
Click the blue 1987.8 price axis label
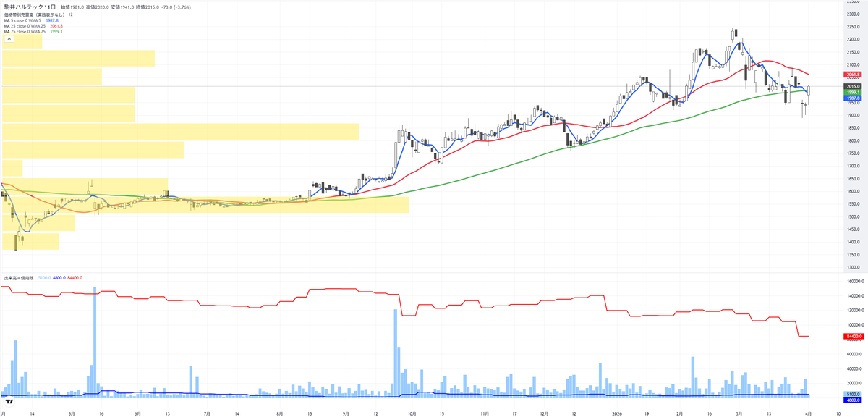pos(851,98)
